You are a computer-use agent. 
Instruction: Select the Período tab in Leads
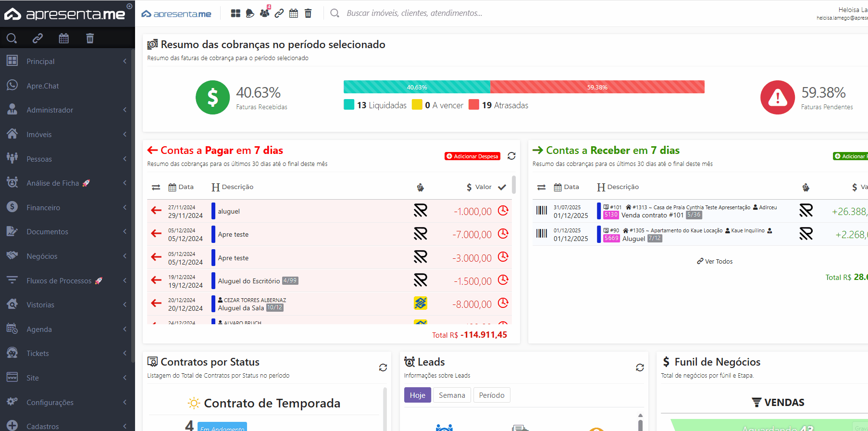point(492,395)
